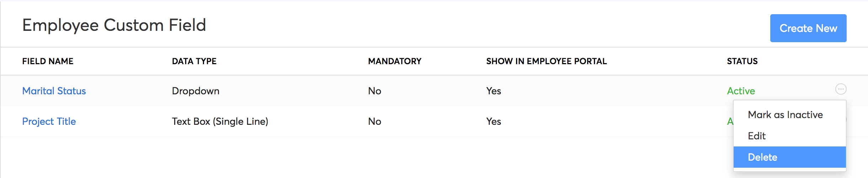Screen dimensions: 868x178
Task: Click the Active status of Marital Status
Action: [741, 91]
